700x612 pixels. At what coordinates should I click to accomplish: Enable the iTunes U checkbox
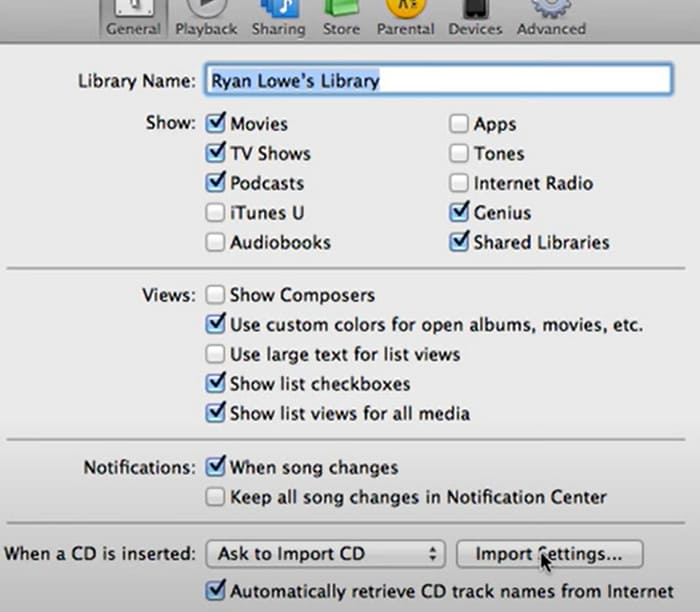click(x=215, y=212)
